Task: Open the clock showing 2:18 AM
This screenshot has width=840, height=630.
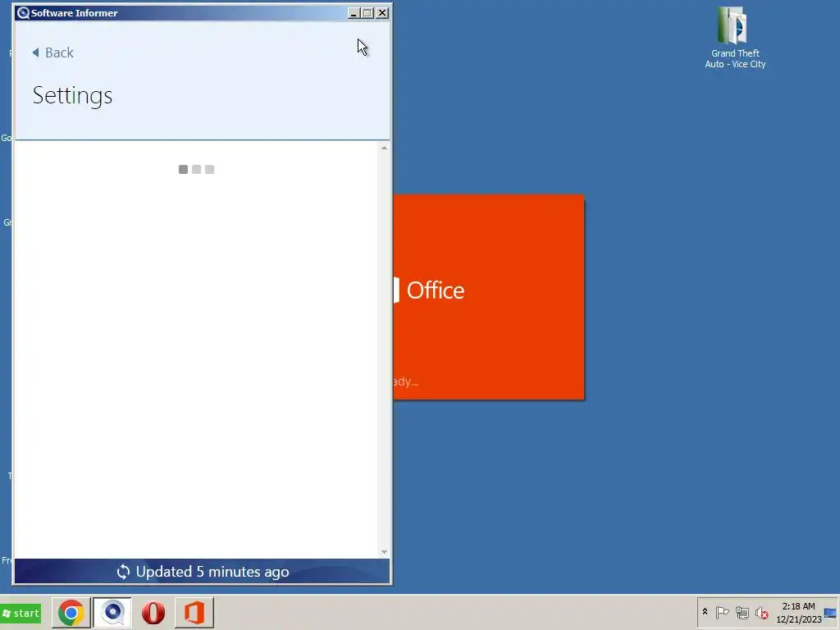Action: coord(798,612)
